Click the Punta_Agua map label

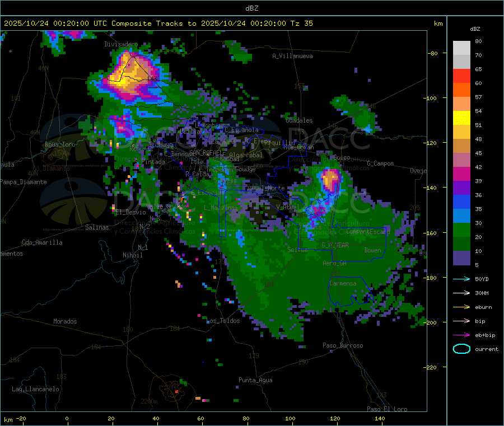pos(255,380)
